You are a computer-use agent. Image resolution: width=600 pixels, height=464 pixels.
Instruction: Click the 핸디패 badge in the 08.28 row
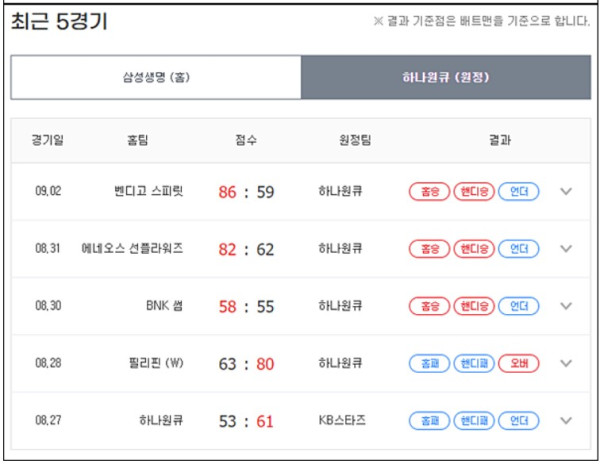click(474, 363)
